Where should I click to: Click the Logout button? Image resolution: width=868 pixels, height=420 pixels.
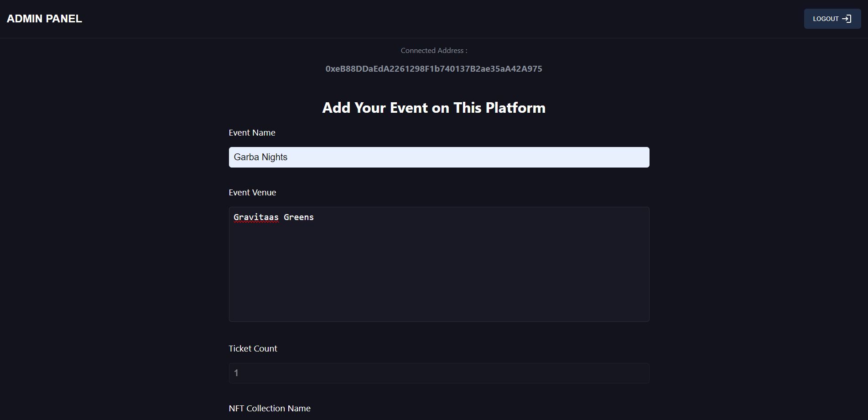(x=832, y=19)
